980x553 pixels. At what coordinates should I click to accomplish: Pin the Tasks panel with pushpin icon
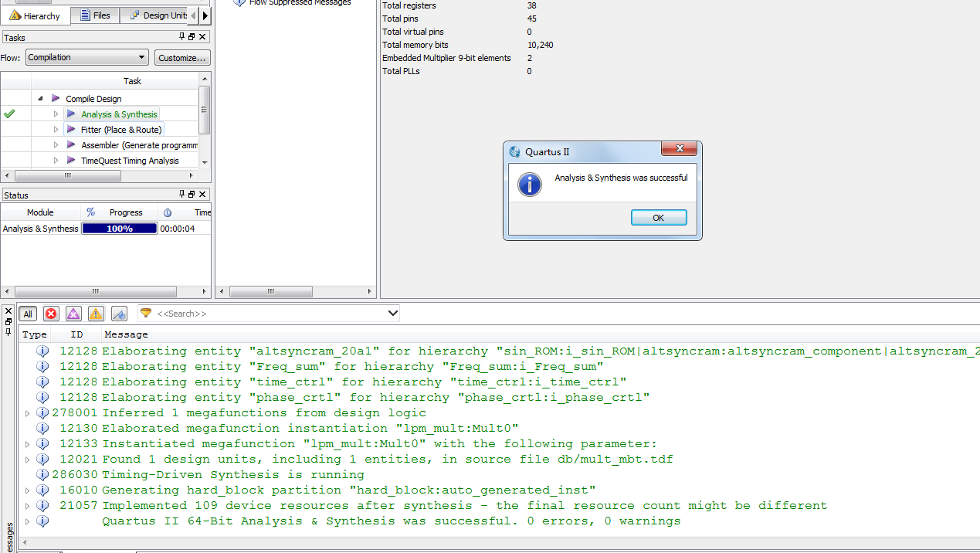[x=182, y=37]
